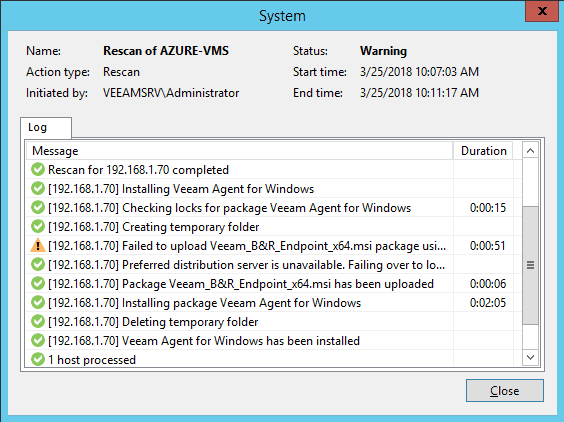
Task: Click the success icon for 'Veeam Agent for Windows has been installed'
Action: point(38,341)
